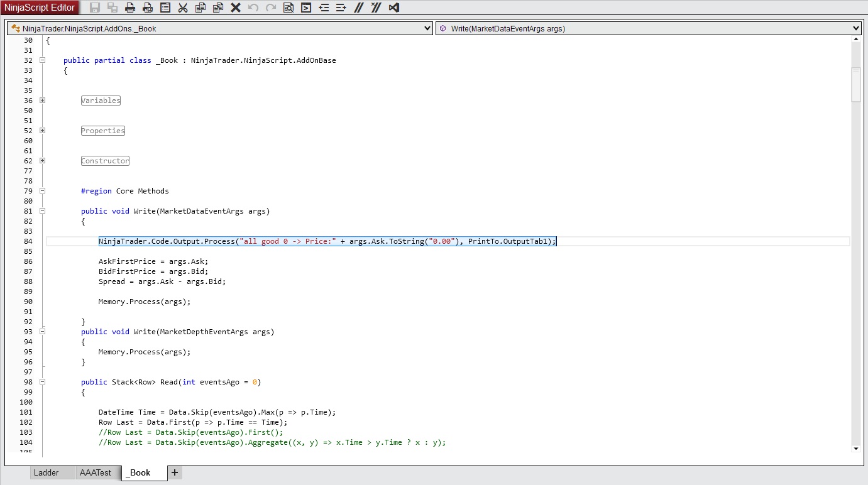868x485 pixels.
Task: Click the commented Aggregate line 104
Action: click(x=272, y=442)
